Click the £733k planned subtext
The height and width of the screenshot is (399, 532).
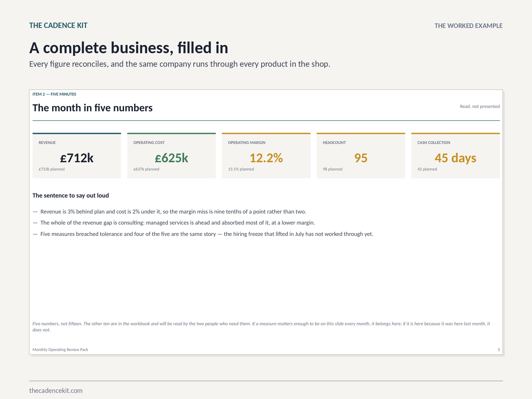[x=52, y=169]
